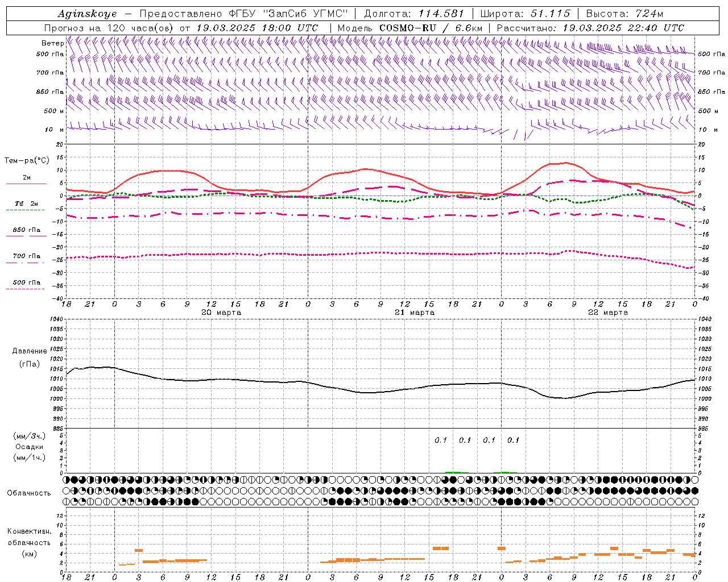Select the Тем-ра(°C) temperature panel label

pyautogui.click(x=27, y=161)
